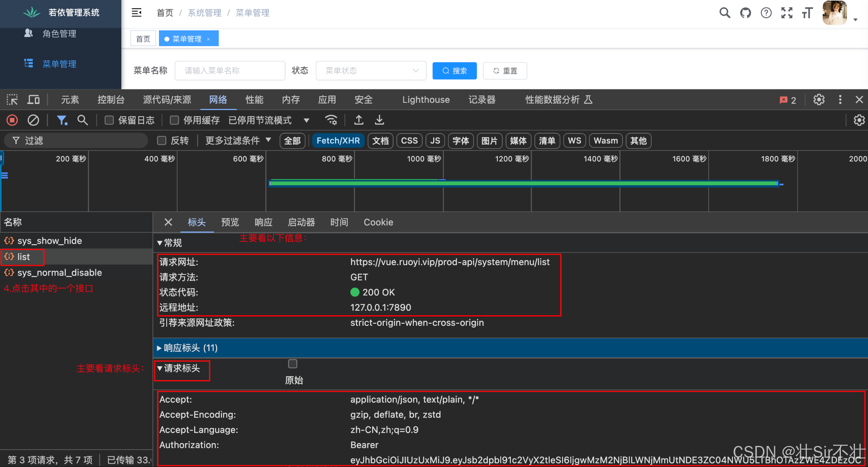Click the inspect element selector icon
This screenshot has width=868, height=467.
point(12,100)
